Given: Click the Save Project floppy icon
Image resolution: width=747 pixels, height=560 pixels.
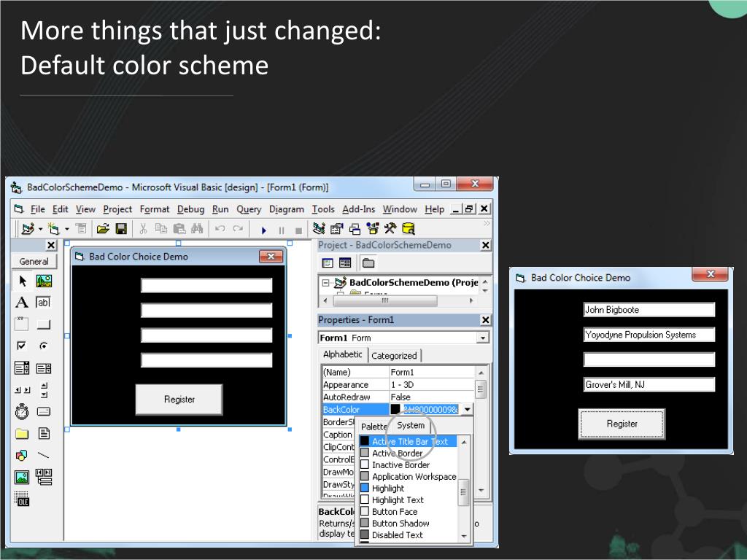Looking at the screenshot, I should coord(122,229).
